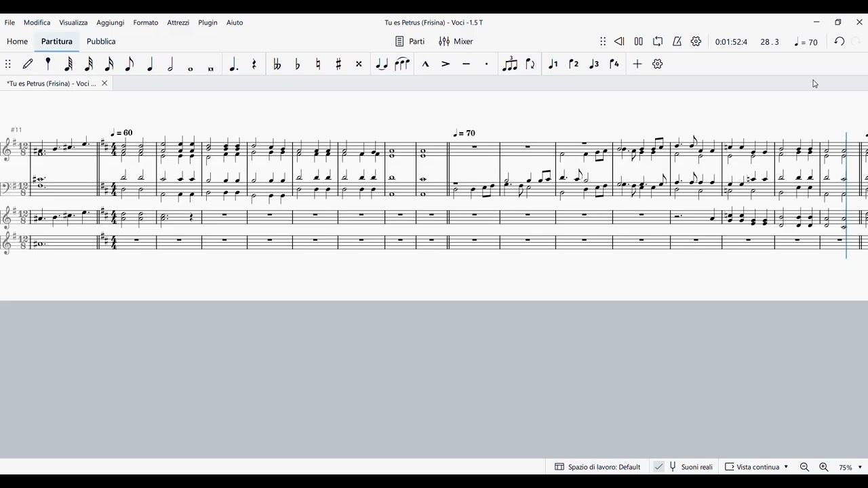
Task: Select the double whole note duration
Action: click(211, 68)
